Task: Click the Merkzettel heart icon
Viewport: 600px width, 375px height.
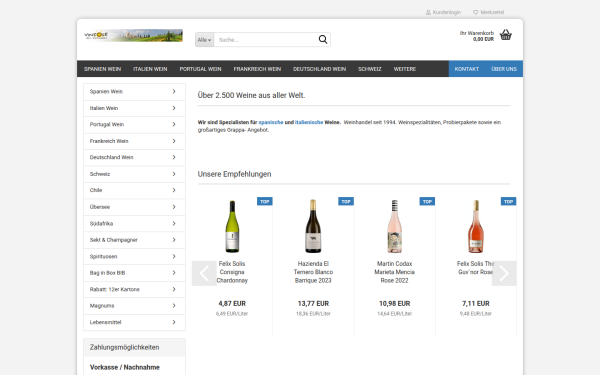Action: (476, 12)
